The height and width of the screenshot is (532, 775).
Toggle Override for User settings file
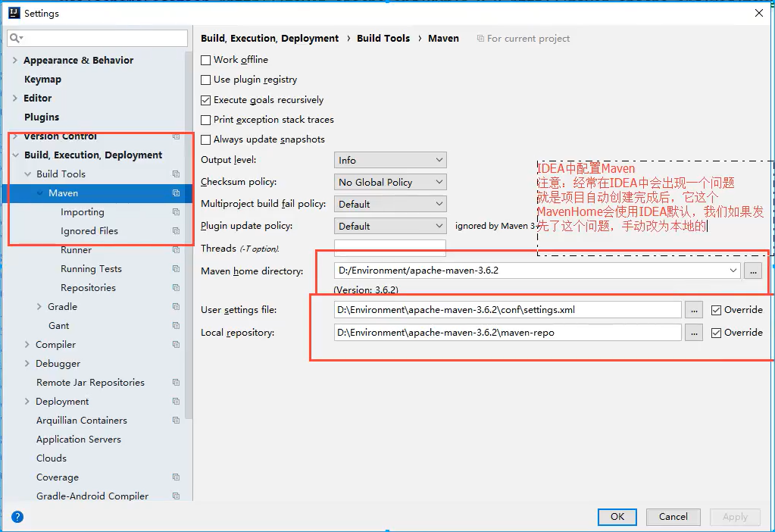coord(716,311)
